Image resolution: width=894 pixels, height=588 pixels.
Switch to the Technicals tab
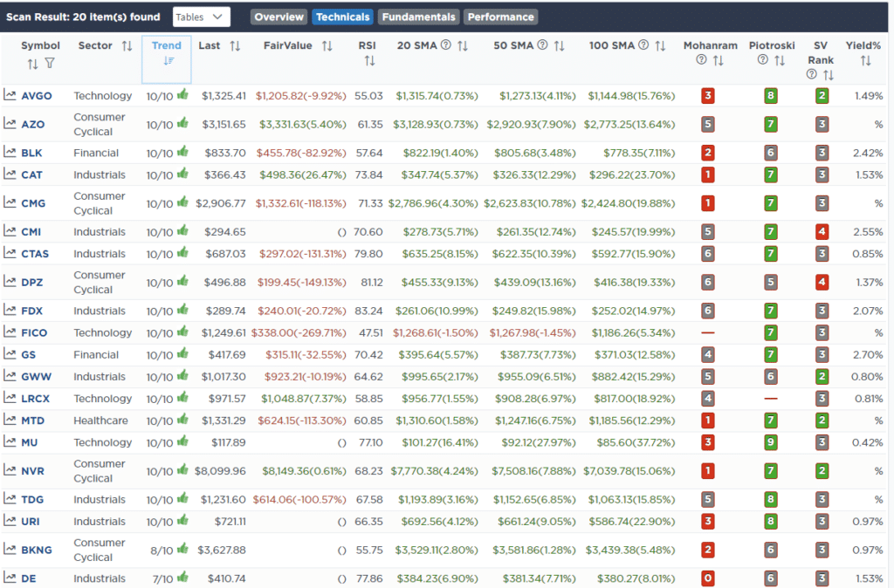point(342,17)
